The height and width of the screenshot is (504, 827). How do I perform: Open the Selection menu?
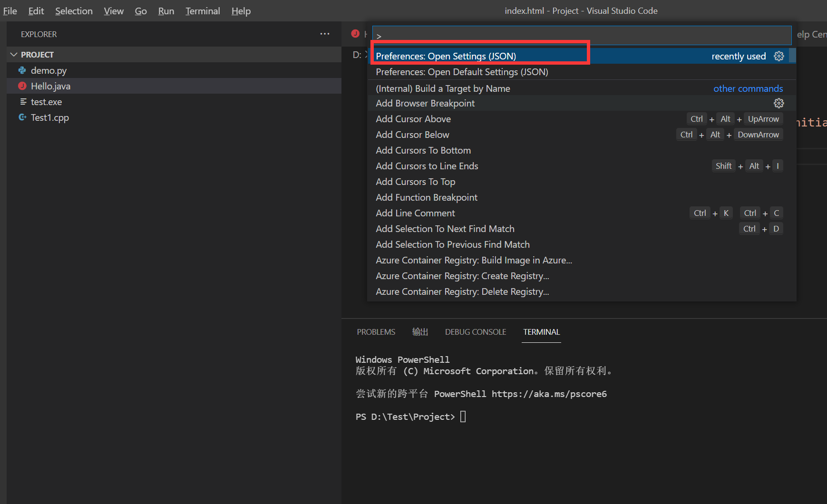[x=74, y=11]
